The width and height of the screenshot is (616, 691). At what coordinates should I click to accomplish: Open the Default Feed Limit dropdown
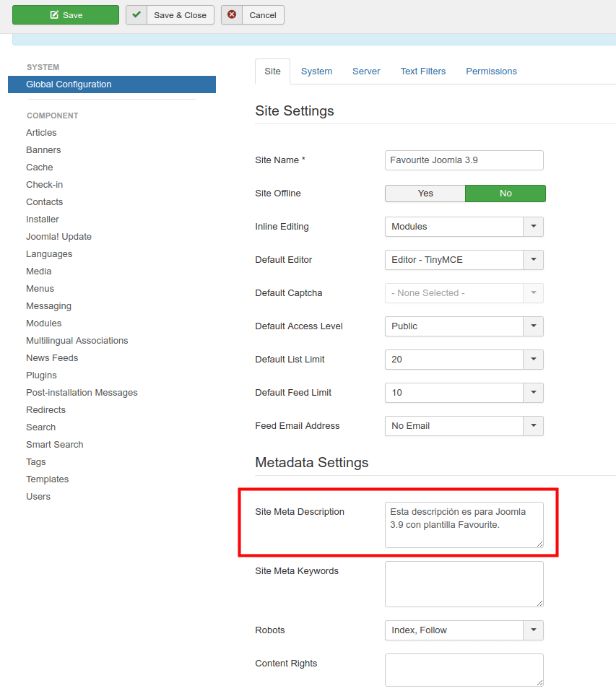[464, 393]
